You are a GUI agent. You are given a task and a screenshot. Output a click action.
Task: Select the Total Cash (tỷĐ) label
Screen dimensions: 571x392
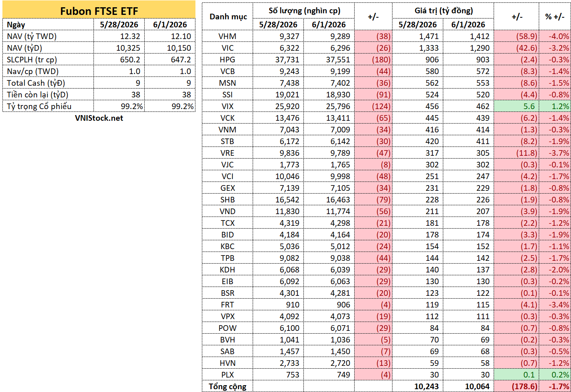pyautogui.click(x=36, y=83)
